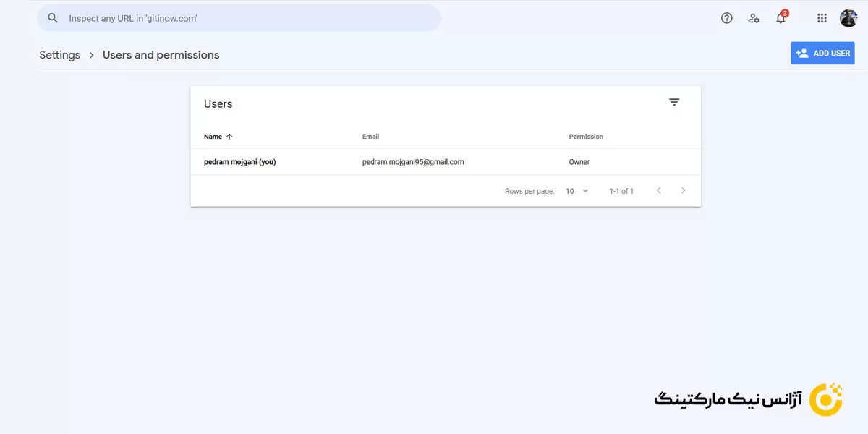Sort by the Name column header
This screenshot has width=868, height=434.
pos(213,137)
